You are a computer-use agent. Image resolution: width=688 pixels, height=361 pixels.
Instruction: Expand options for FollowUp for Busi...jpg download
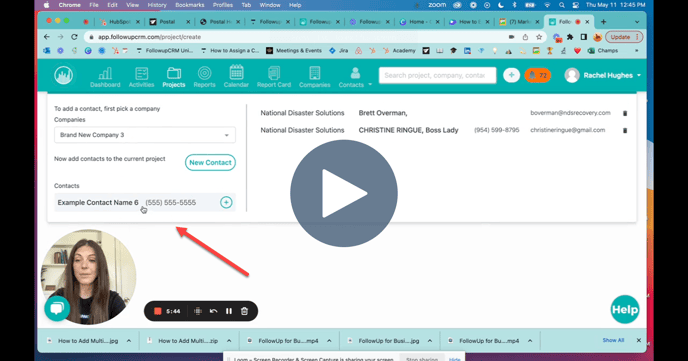[430, 341]
